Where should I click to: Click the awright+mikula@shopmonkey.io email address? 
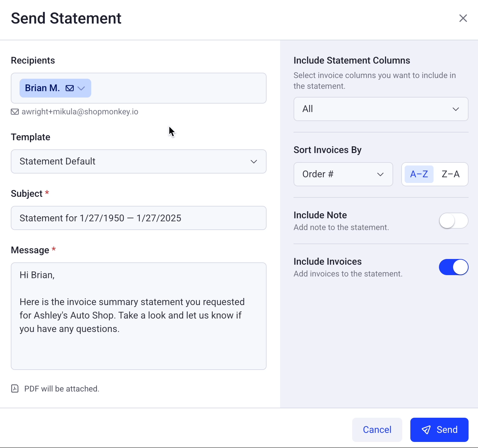point(80,111)
